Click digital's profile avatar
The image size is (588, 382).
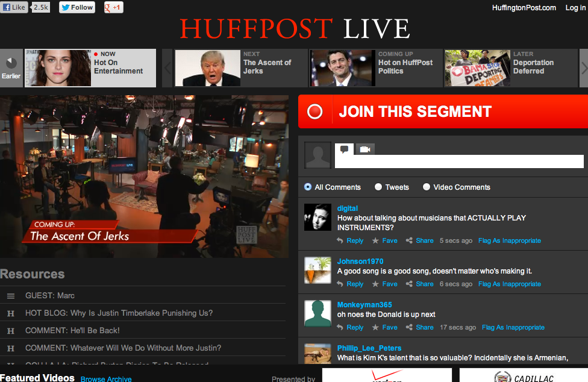[317, 217]
